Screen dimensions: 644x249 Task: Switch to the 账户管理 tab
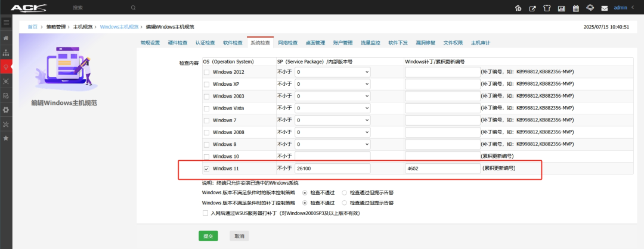[x=343, y=43]
